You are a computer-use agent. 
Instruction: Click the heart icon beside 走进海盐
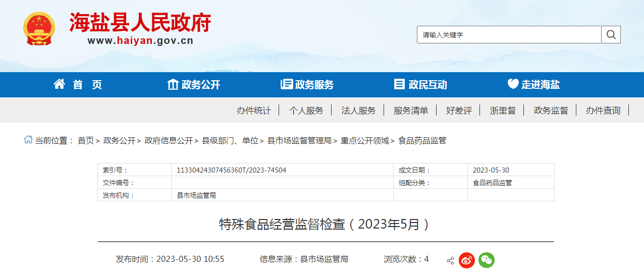513,84
